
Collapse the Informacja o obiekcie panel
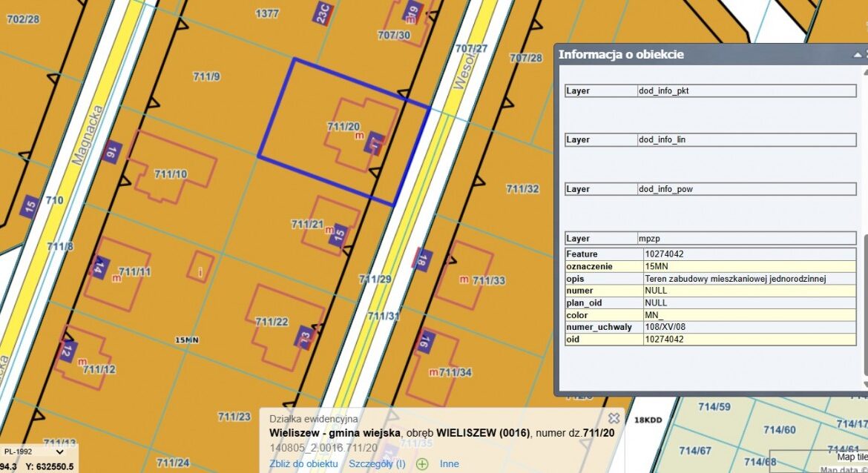click(858, 54)
